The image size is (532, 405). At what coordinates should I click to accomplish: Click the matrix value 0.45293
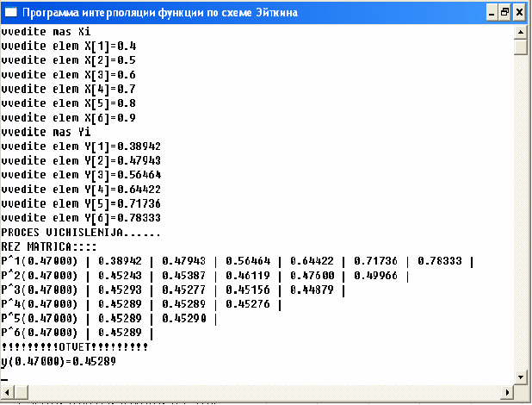[x=120, y=290]
